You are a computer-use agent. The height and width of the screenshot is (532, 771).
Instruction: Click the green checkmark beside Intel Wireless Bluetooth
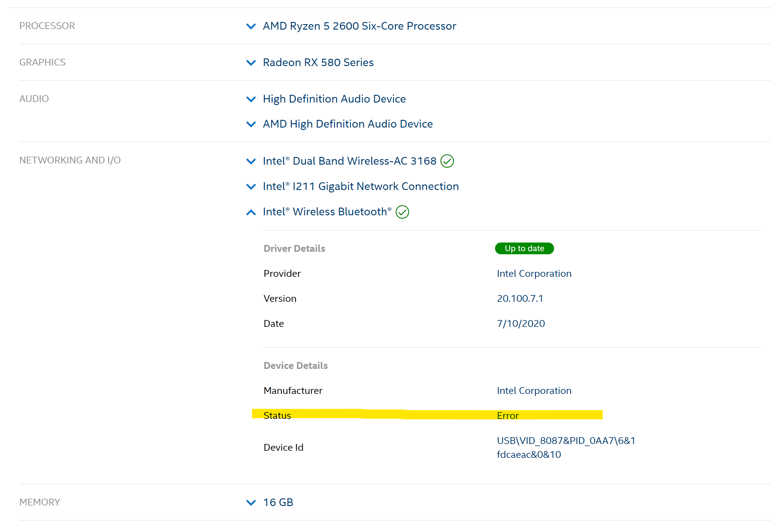402,212
